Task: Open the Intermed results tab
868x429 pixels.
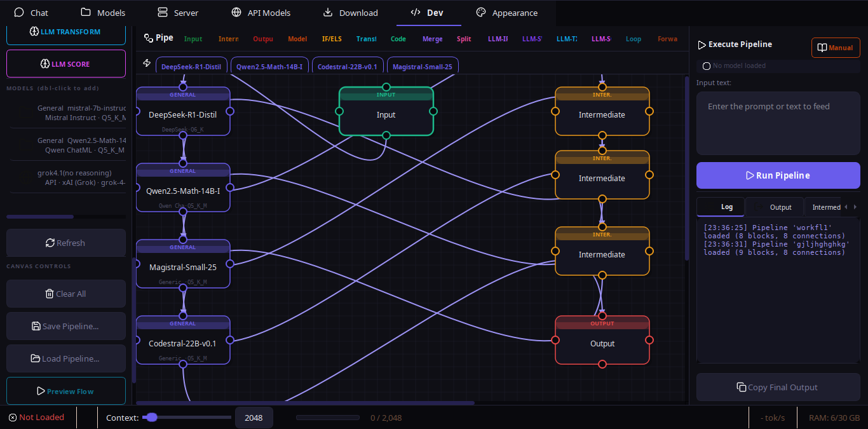Action: [823, 207]
